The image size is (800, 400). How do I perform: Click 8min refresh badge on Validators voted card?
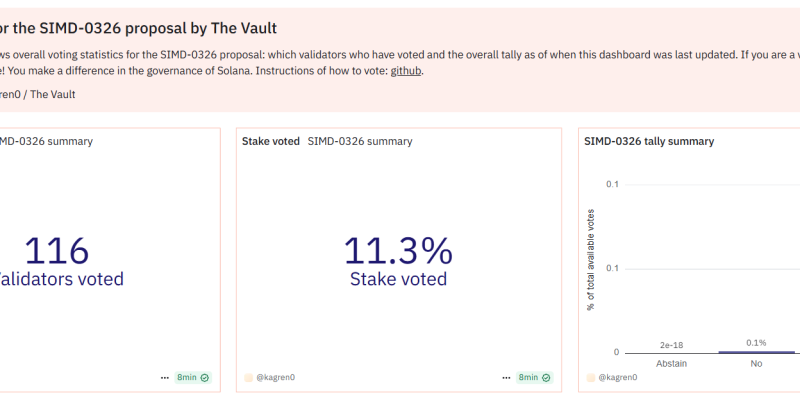193,378
